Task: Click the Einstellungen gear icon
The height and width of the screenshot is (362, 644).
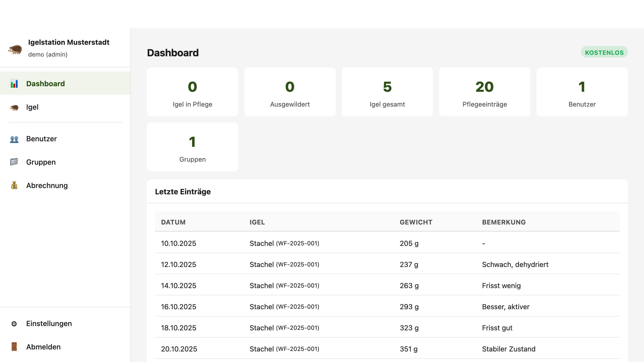Action: tap(14, 324)
